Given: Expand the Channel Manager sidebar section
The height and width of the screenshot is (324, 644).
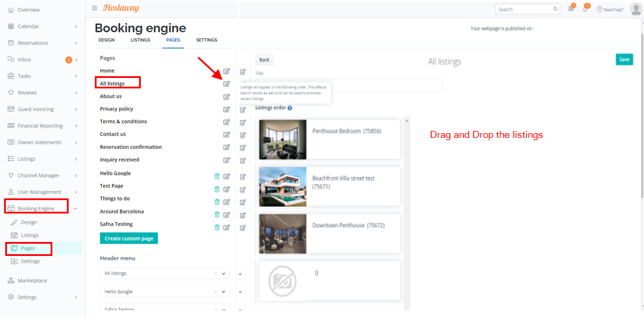Looking at the screenshot, I should (76, 176).
